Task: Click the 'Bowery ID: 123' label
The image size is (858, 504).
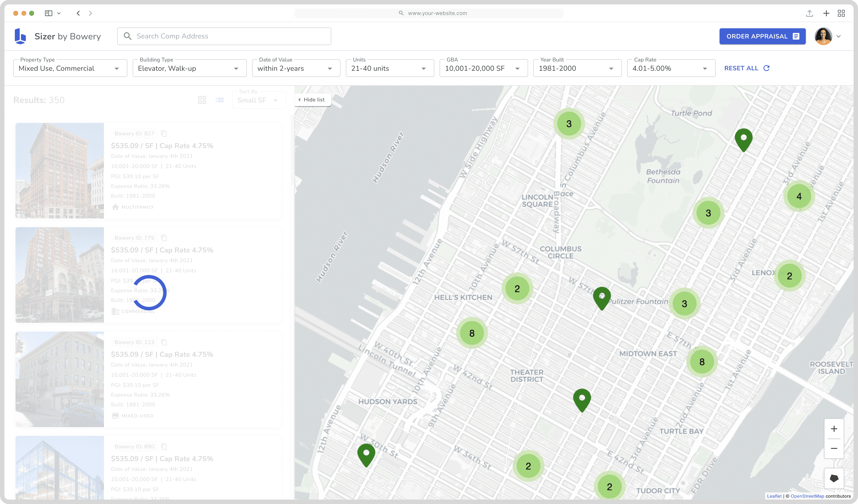Action: coord(134,342)
